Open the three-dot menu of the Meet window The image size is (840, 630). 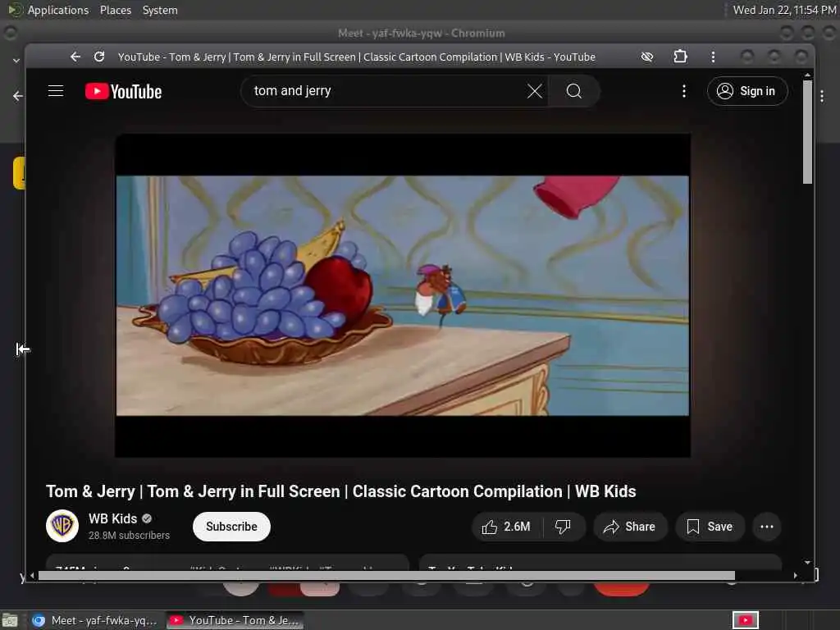tap(822, 97)
